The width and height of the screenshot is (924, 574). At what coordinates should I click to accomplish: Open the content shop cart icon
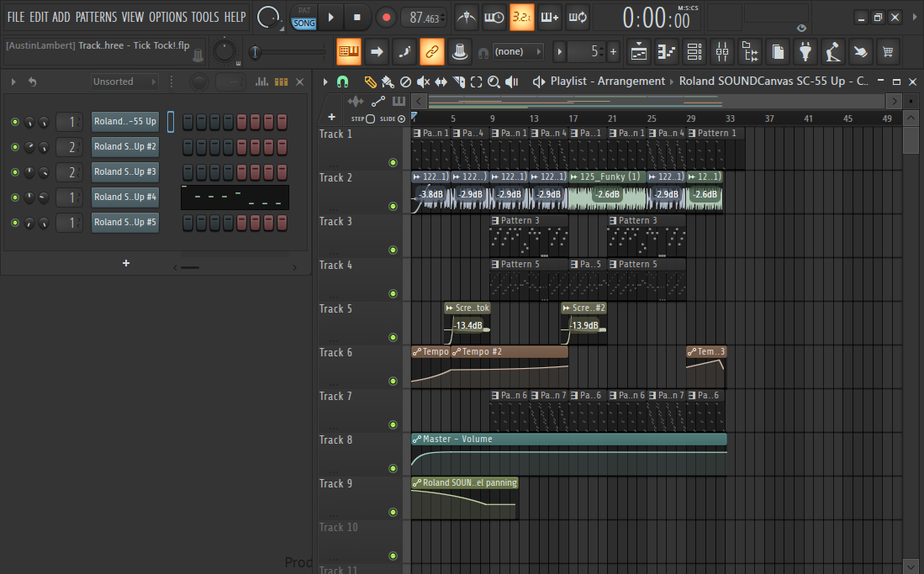[888, 52]
